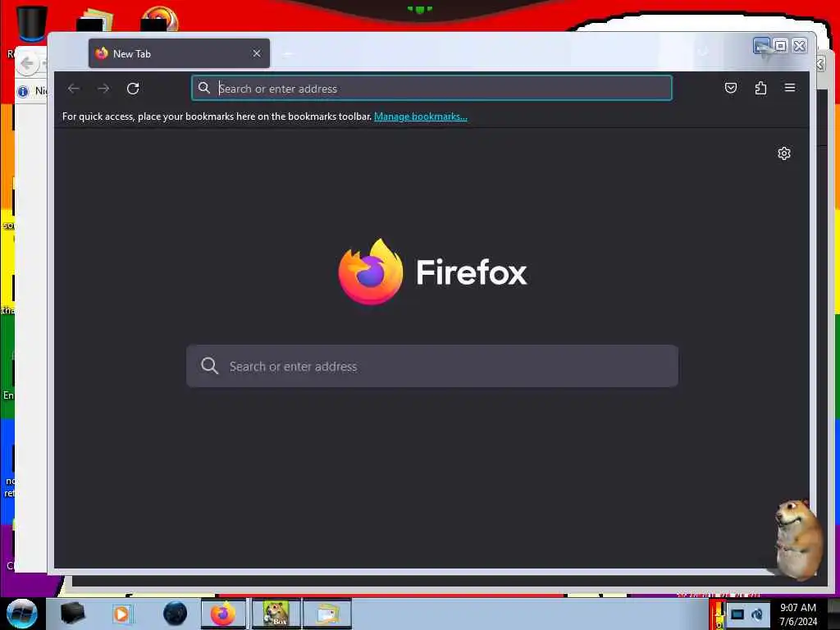Viewport: 840px width, 630px height.
Task: Open the Extensions puzzle-piece icon
Action: (x=760, y=88)
